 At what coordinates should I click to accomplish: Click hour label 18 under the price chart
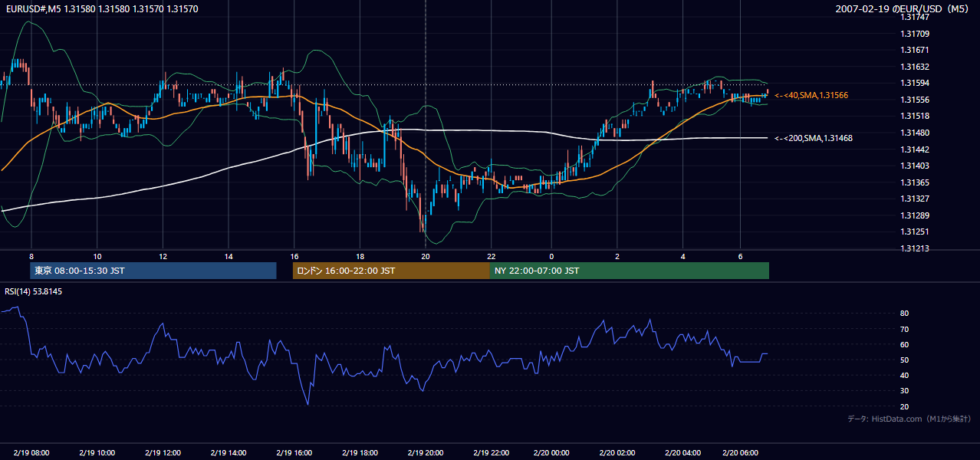[360, 255]
